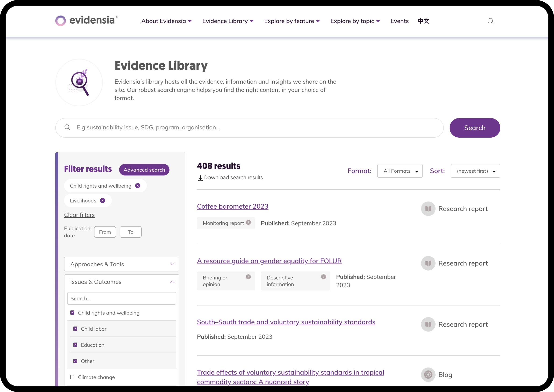Click the Issues & Outcomes search field
Screen dimensions: 554x392
coord(122,299)
